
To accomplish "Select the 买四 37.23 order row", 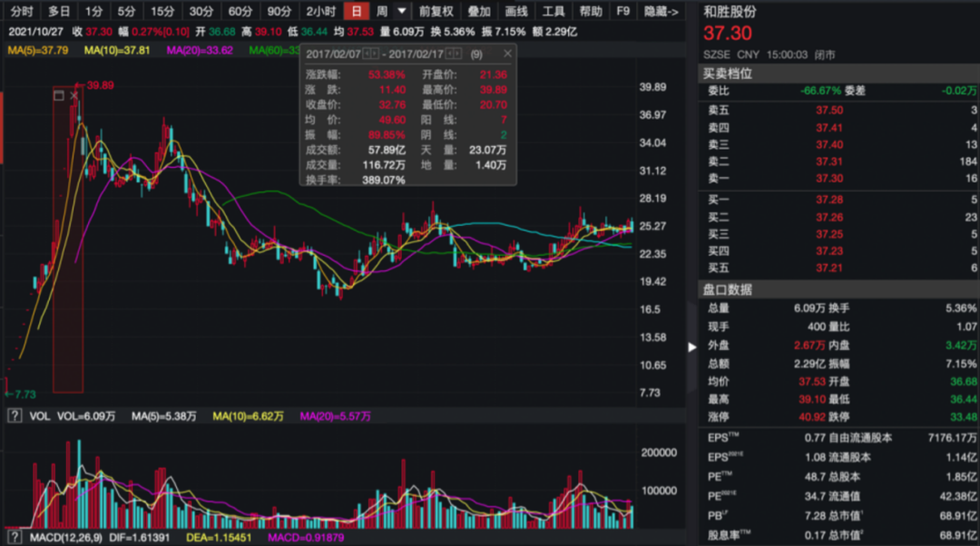I will coord(839,250).
